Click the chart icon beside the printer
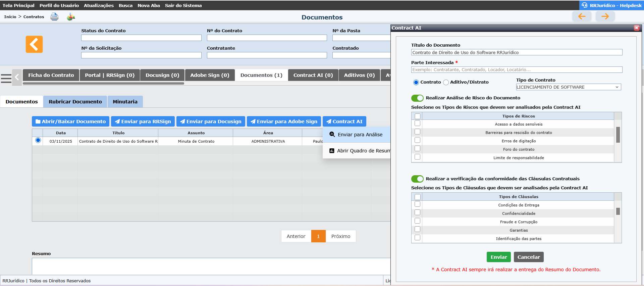 click(71, 17)
